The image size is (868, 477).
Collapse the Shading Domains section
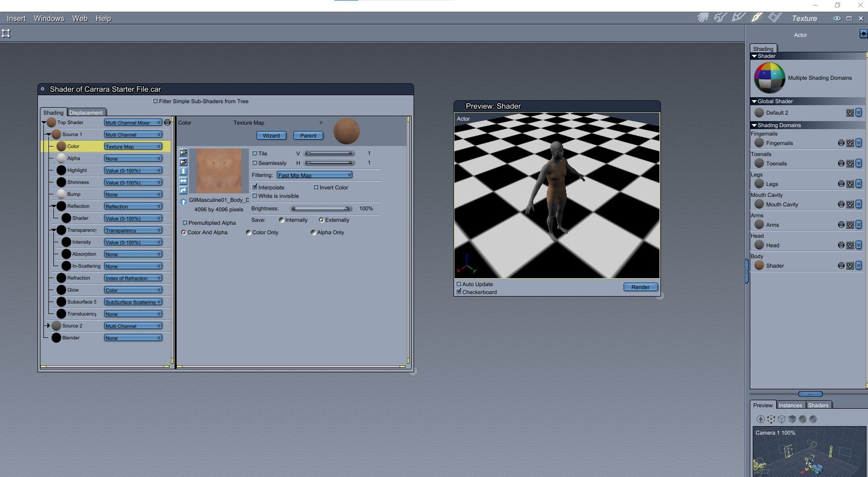[x=754, y=125]
